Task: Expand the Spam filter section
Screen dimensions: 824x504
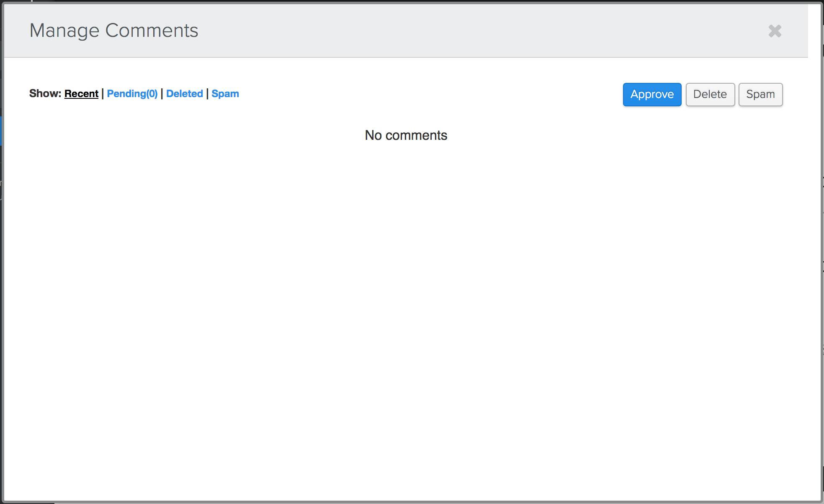Action: pyautogui.click(x=225, y=93)
